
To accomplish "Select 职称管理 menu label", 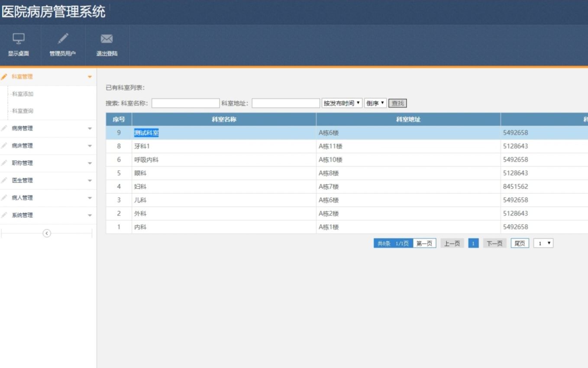I will (x=22, y=163).
